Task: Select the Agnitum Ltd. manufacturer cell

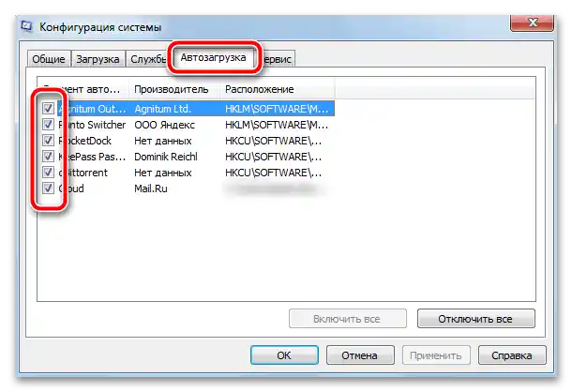Action: coord(163,109)
